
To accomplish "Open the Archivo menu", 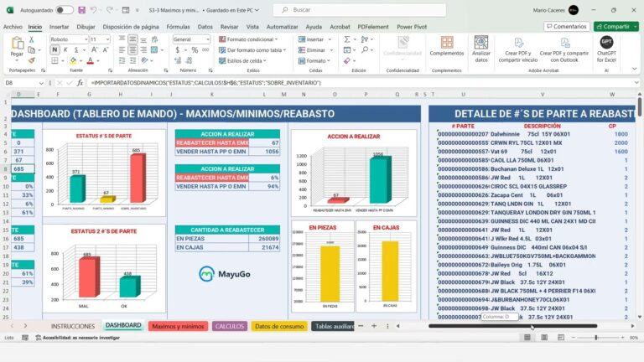I will pos(13,27).
